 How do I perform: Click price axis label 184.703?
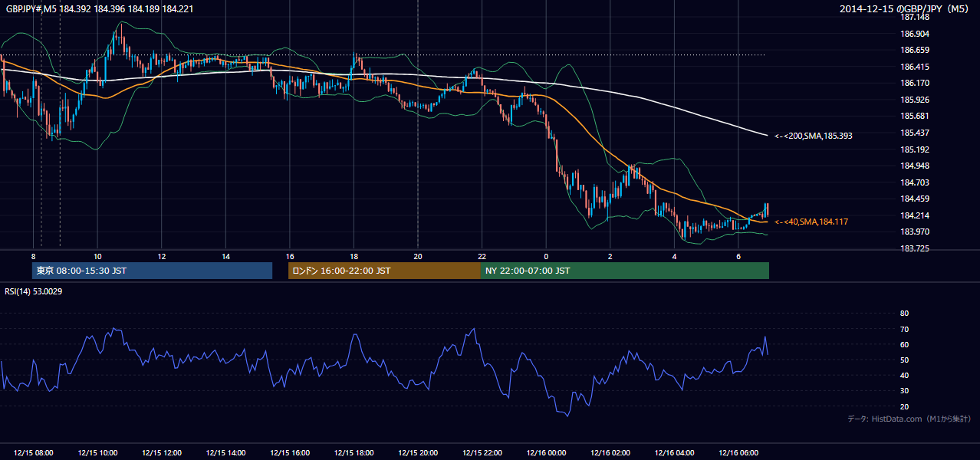tap(914, 182)
